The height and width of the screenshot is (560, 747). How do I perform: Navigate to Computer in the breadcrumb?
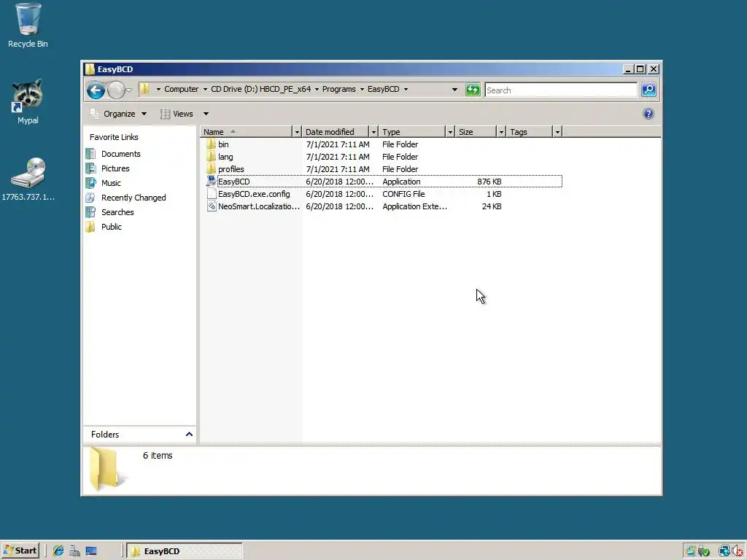coord(181,90)
